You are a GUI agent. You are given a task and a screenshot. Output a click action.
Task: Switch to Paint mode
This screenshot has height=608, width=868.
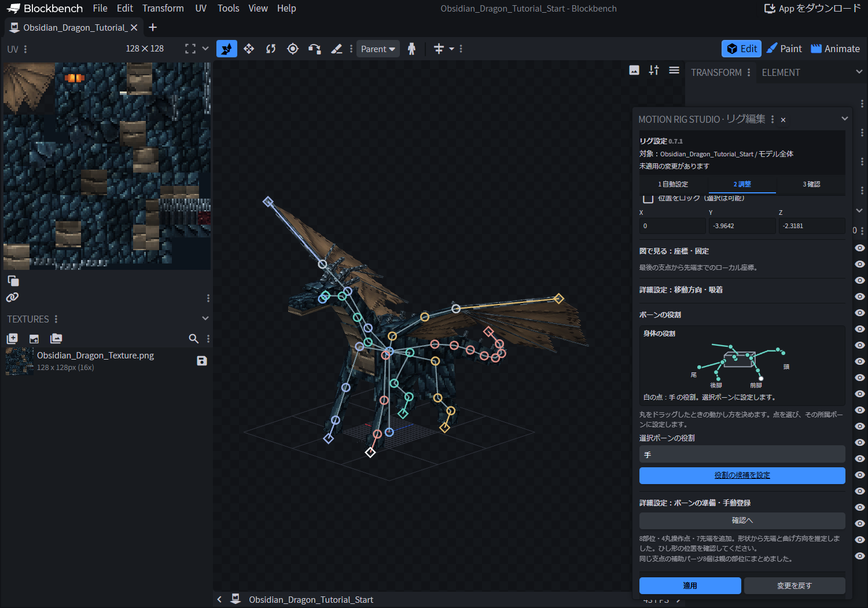(x=784, y=49)
